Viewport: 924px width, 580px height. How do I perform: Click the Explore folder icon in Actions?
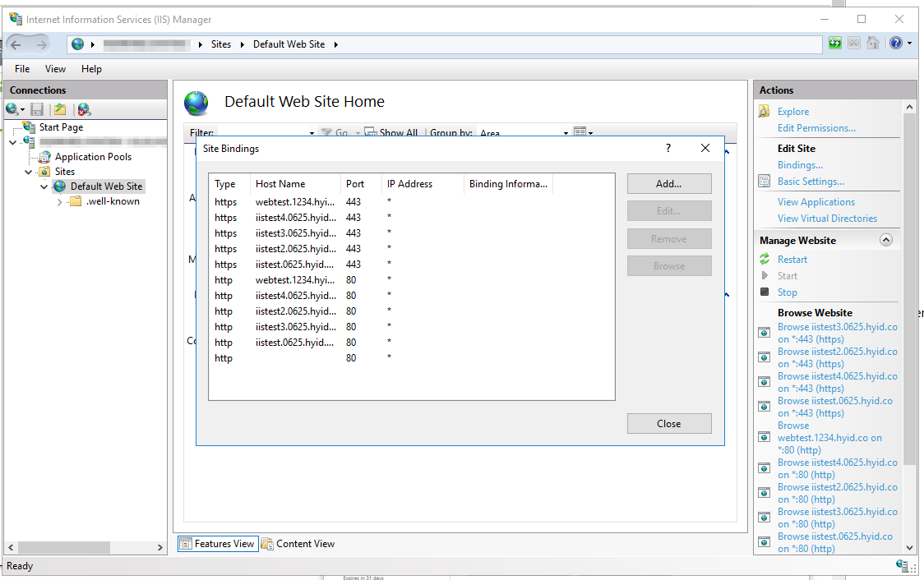pyautogui.click(x=765, y=111)
